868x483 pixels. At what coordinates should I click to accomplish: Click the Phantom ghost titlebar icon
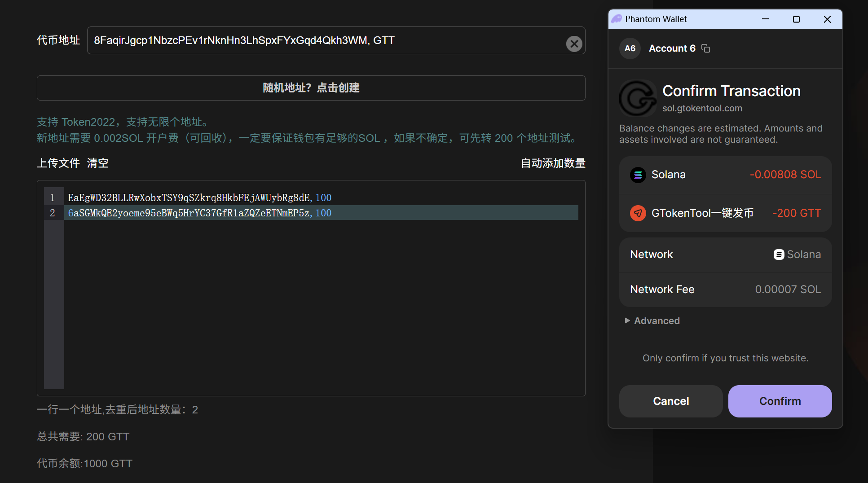coord(617,19)
